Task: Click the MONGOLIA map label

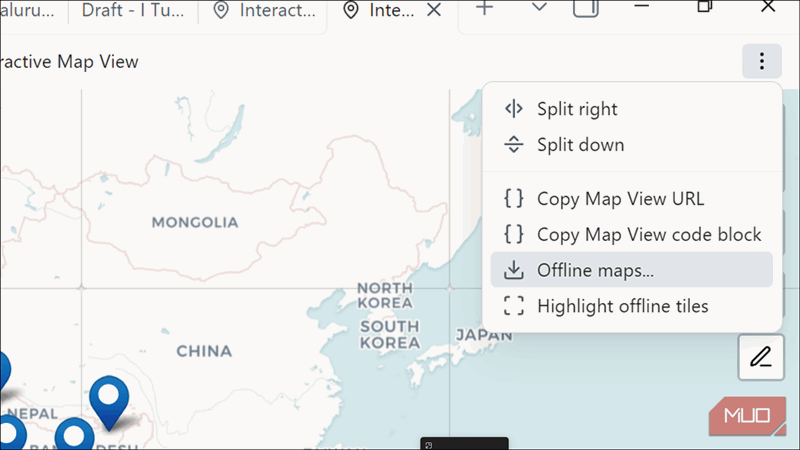Action: coord(195,222)
